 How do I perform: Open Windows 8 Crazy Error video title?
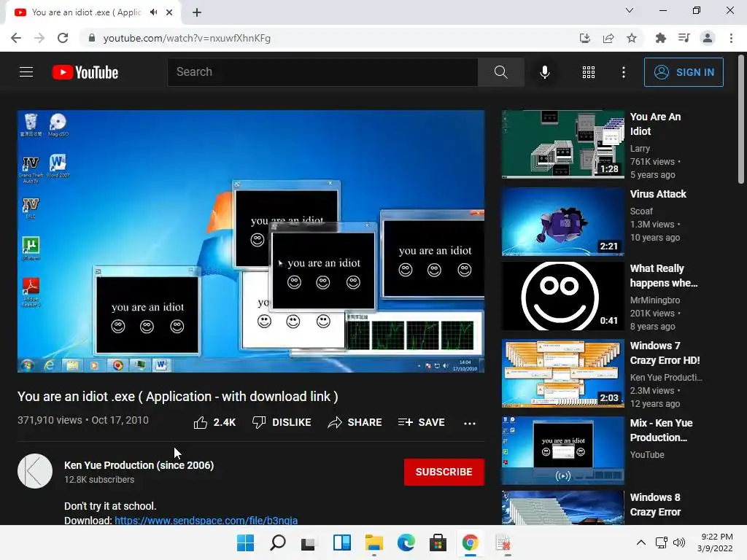[655, 505]
